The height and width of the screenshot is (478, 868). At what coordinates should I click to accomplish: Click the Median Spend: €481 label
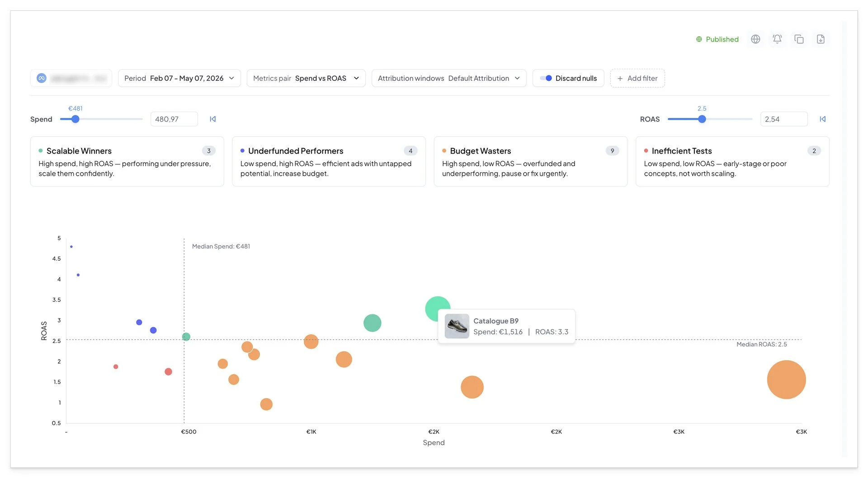[x=221, y=246]
